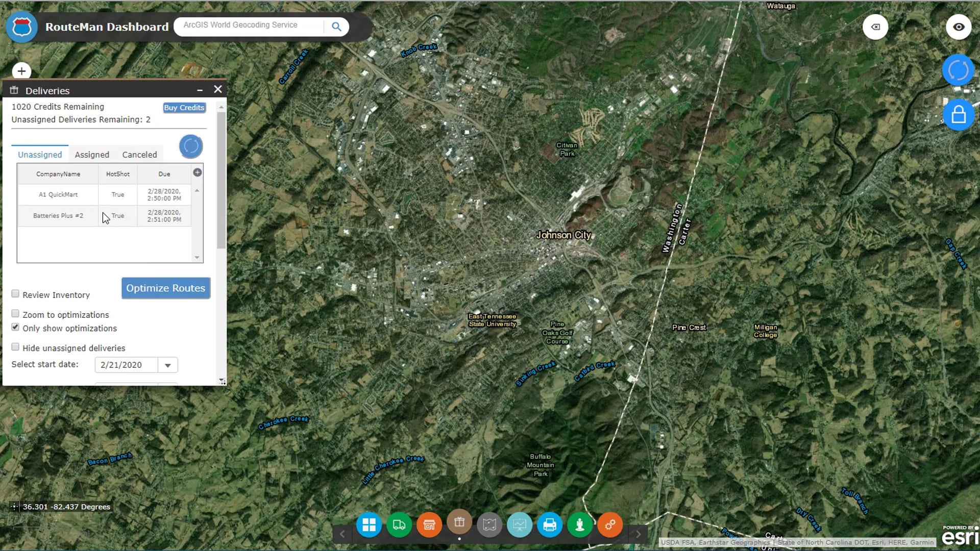Click the table's scroll-down arrow
This screenshot has height=551, width=980.
[x=197, y=257]
